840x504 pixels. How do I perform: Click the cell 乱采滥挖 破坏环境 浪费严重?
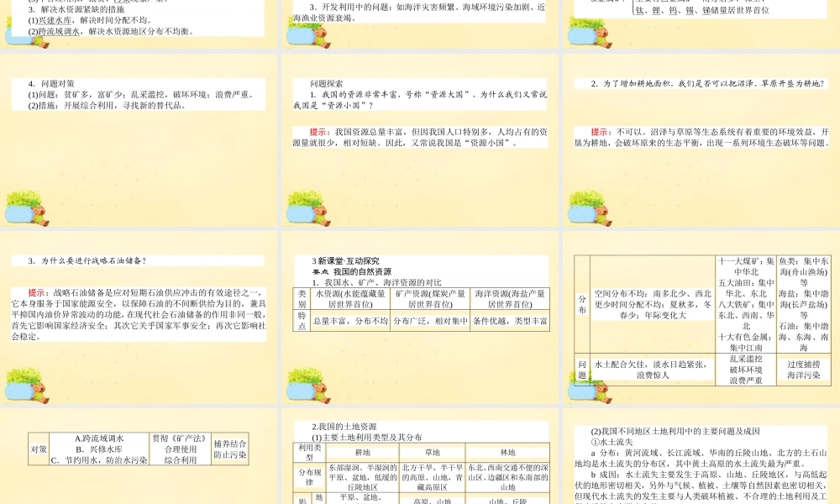click(746, 370)
